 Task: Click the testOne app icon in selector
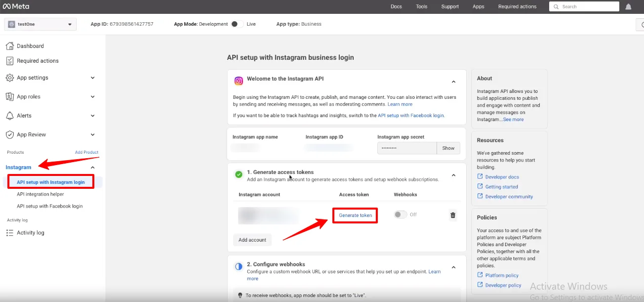pyautogui.click(x=12, y=24)
